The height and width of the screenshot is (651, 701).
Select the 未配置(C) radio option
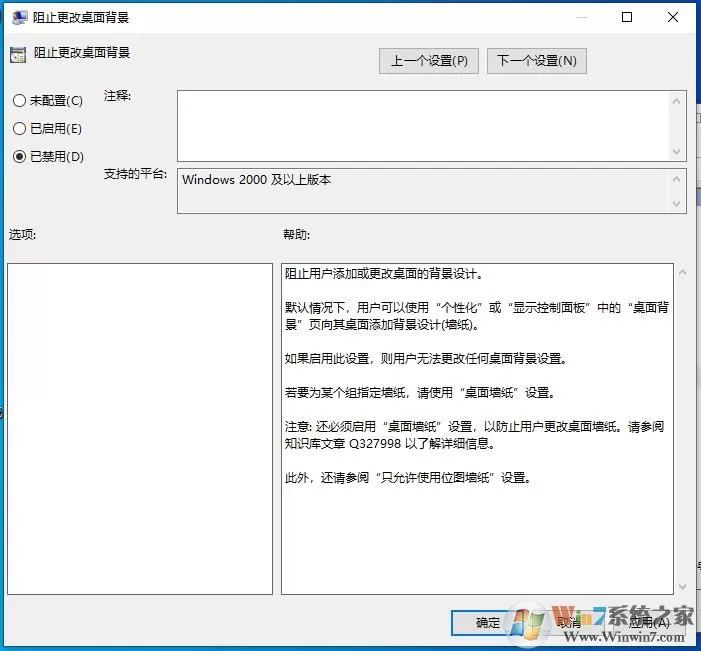pos(19,101)
